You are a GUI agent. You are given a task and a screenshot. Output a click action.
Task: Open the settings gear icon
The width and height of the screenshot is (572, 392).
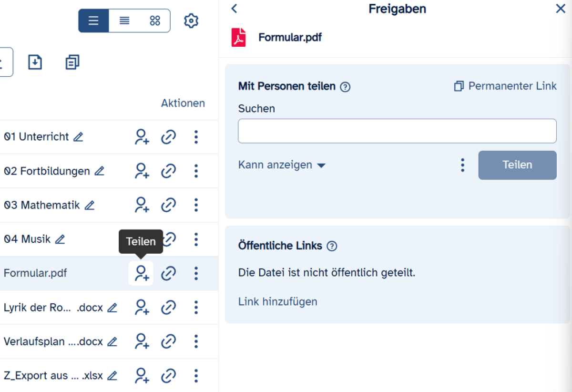pyautogui.click(x=191, y=21)
